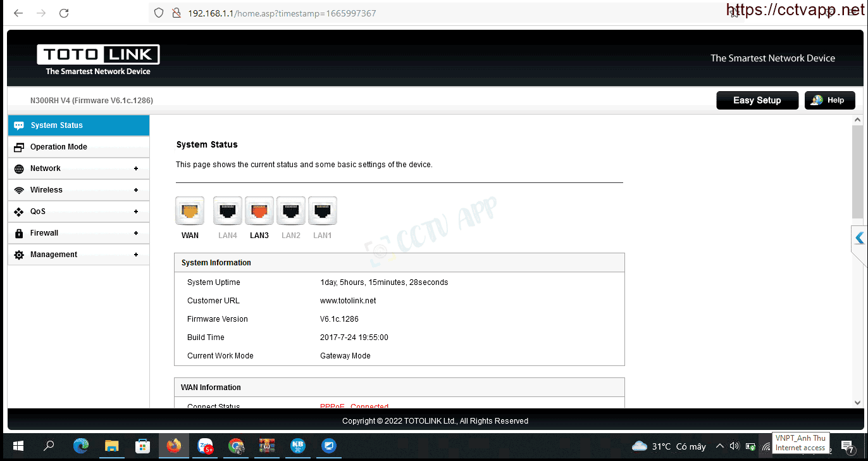Screen dimensions: 868x461
Task: Click the Easy Setup button
Action: (x=757, y=100)
